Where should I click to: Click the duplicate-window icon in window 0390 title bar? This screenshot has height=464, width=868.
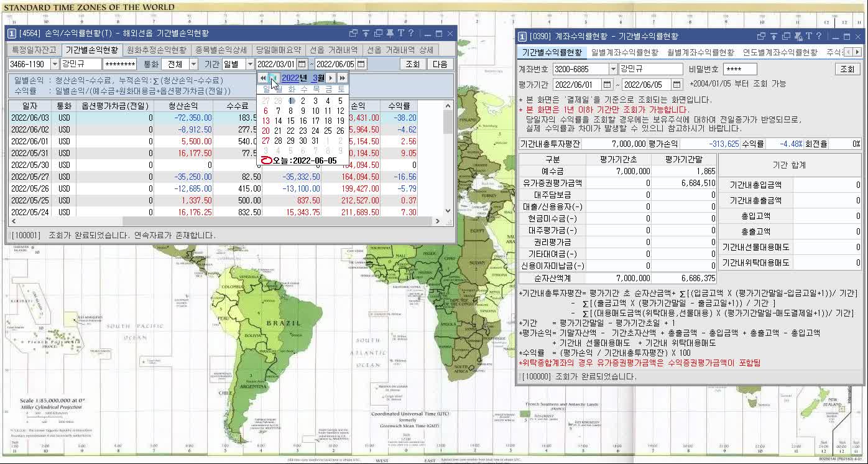click(x=785, y=37)
